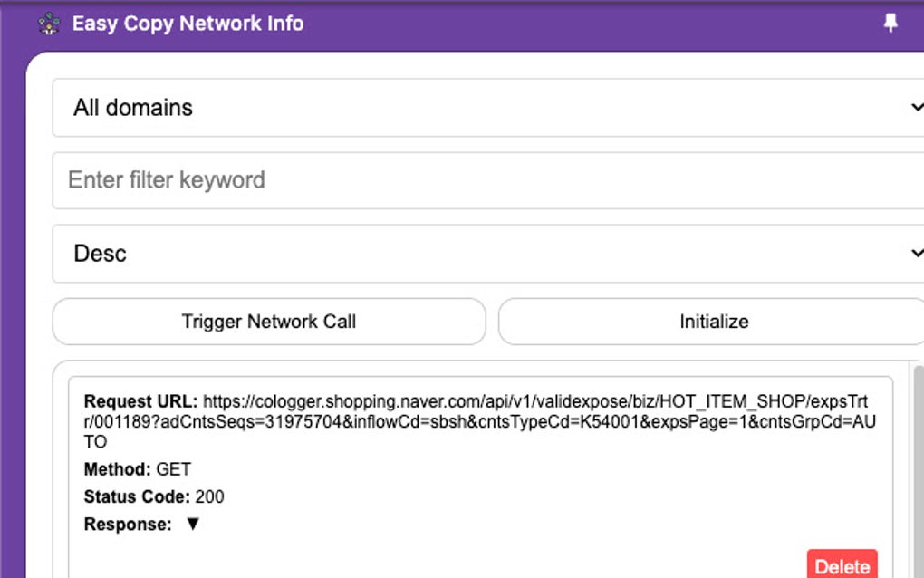Click the Easy Copy extension logo icon
924x578 pixels.
pos(50,24)
